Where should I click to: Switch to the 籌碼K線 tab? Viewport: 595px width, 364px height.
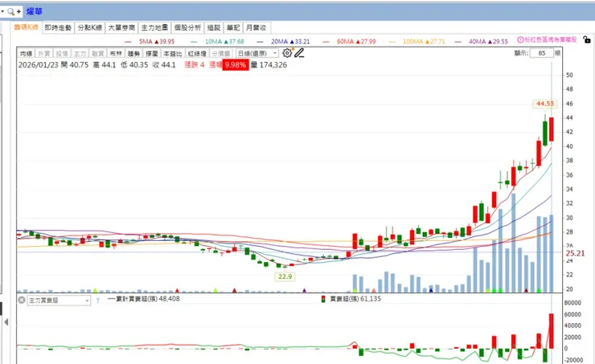click(27, 27)
